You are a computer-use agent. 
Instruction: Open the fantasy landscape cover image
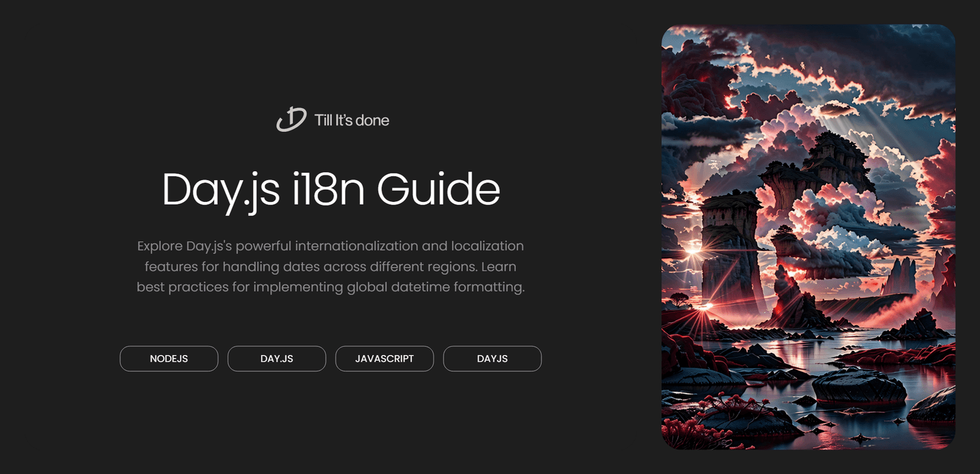point(808,237)
